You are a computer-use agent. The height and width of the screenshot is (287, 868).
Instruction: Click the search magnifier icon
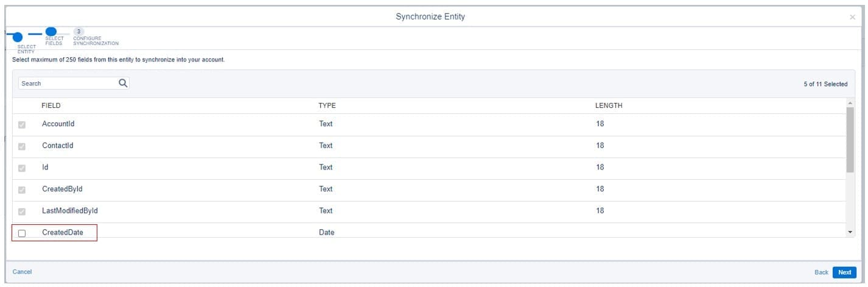123,83
